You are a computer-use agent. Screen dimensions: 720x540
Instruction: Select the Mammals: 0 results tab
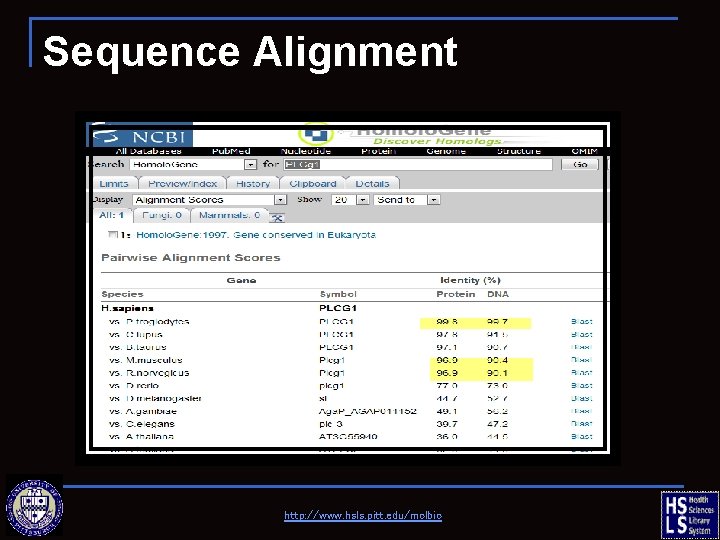coord(229,215)
